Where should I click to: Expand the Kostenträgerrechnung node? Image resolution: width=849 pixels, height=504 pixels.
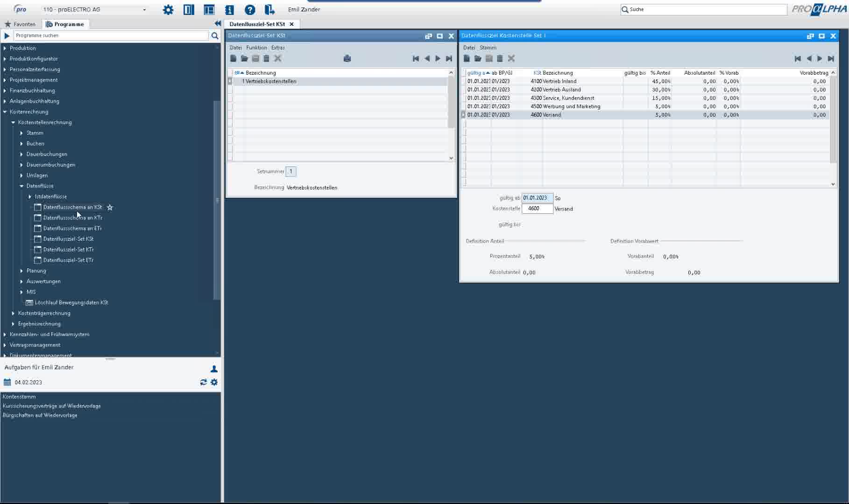click(13, 313)
